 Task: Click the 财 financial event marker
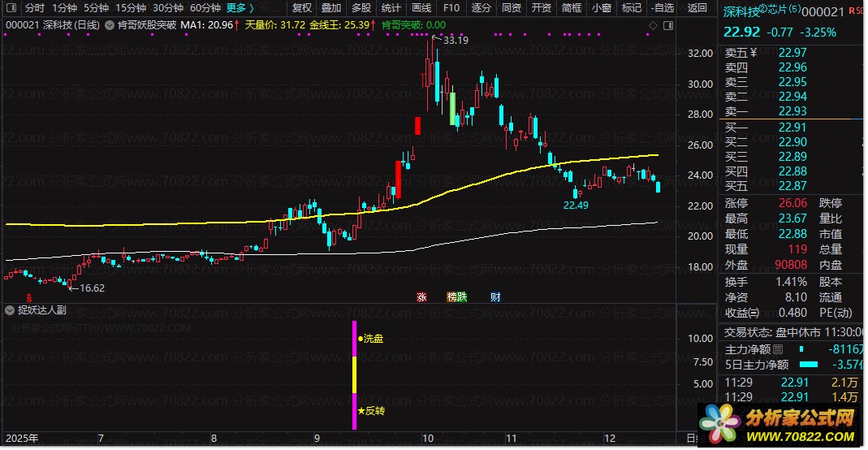click(x=494, y=297)
